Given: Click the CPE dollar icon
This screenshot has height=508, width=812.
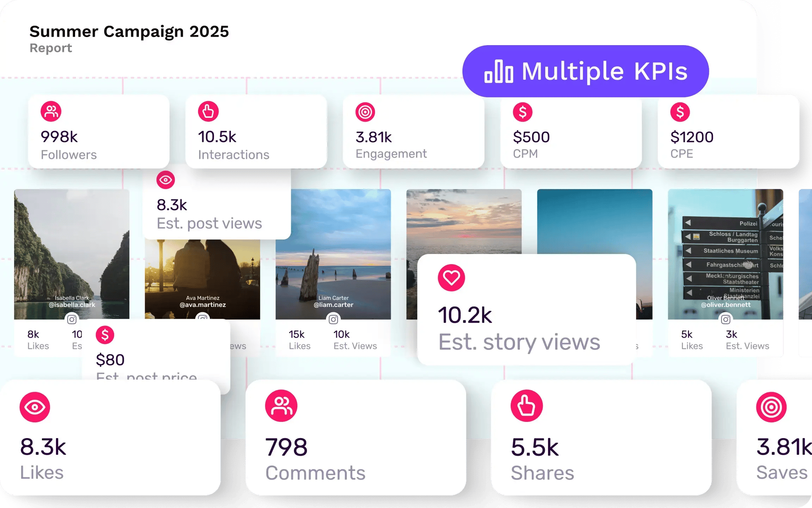Looking at the screenshot, I should (680, 112).
